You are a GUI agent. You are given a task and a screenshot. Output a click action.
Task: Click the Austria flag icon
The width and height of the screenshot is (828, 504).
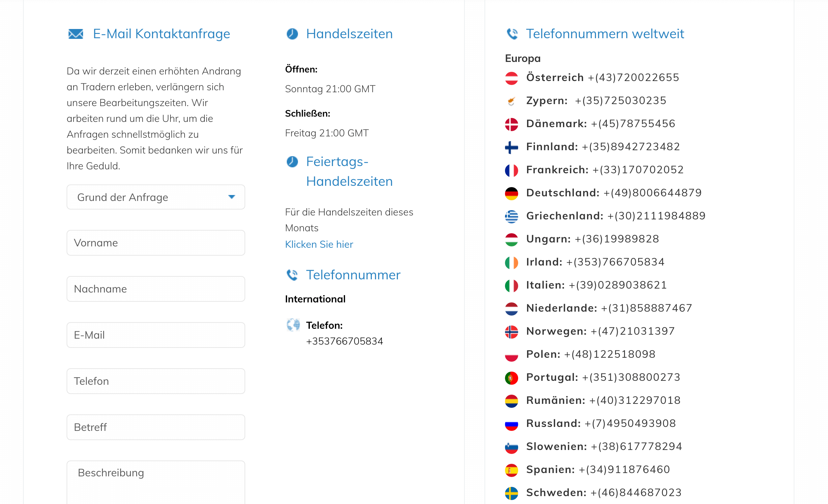(x=511, y=78)
